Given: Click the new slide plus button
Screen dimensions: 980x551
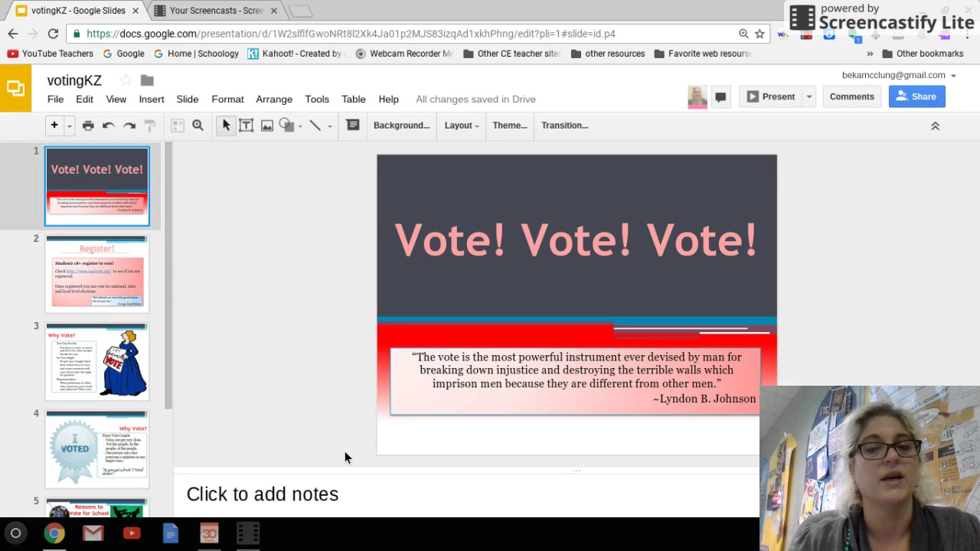Looking at the screenshot, I should 54,126.
